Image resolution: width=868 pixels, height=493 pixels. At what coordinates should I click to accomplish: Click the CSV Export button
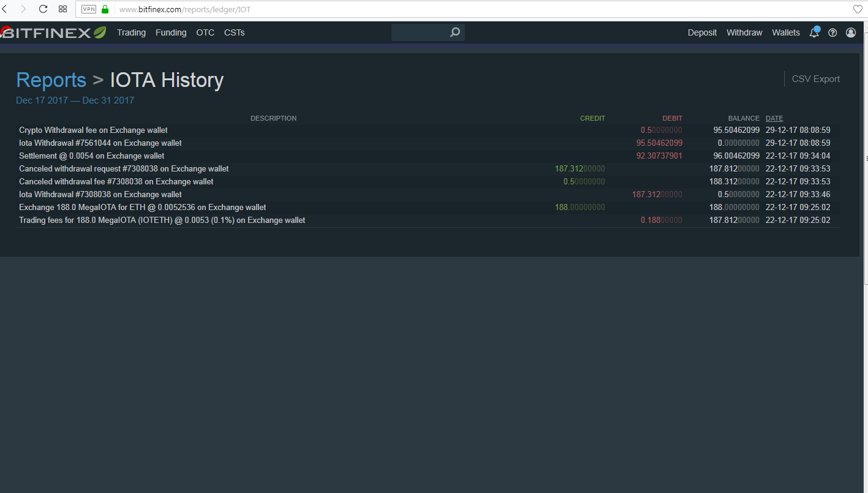click(x=815, y=79)
